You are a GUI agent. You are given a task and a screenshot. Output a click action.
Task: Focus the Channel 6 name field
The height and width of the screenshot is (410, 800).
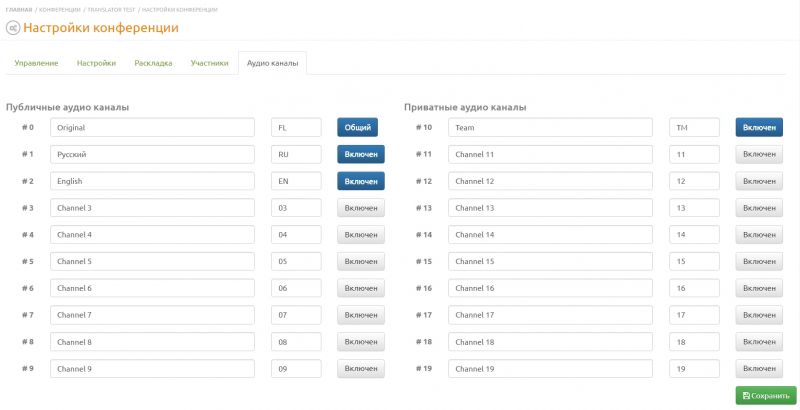click(x=152, y=288)
